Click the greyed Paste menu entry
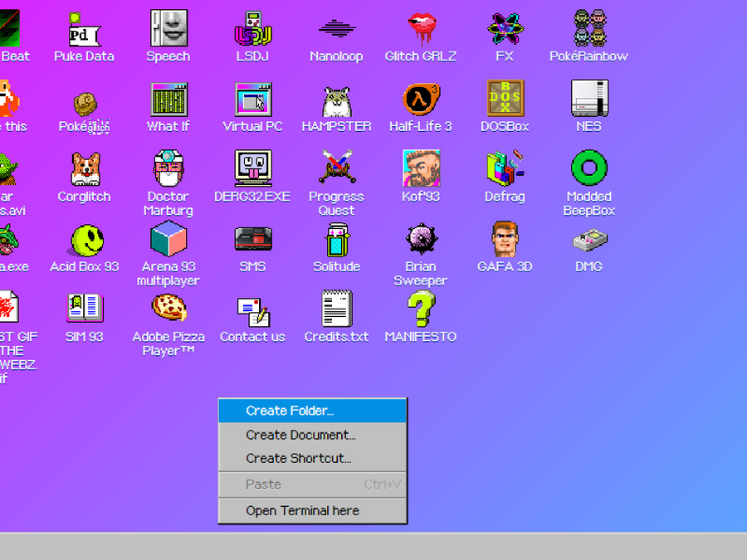This screenshot has width=747, height=560. [313, 485]
